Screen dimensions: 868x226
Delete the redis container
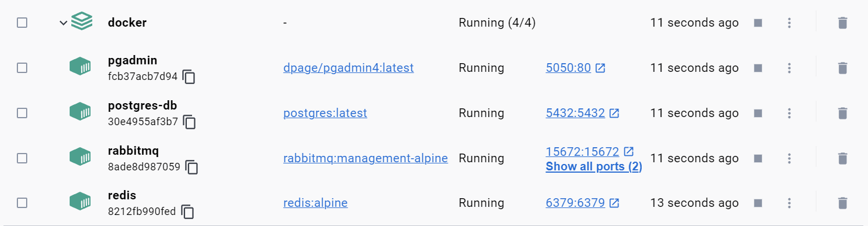[x=842, y=203]
